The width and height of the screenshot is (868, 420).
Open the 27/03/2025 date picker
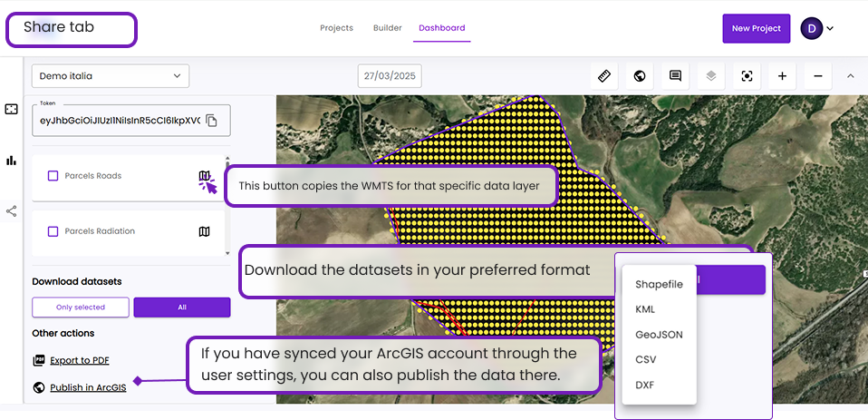pyautogui.click(x=390, y=76)
